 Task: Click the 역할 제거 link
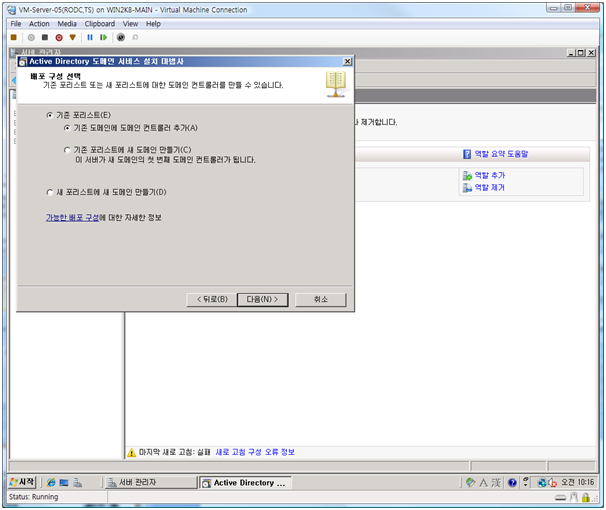pos(490,188)
